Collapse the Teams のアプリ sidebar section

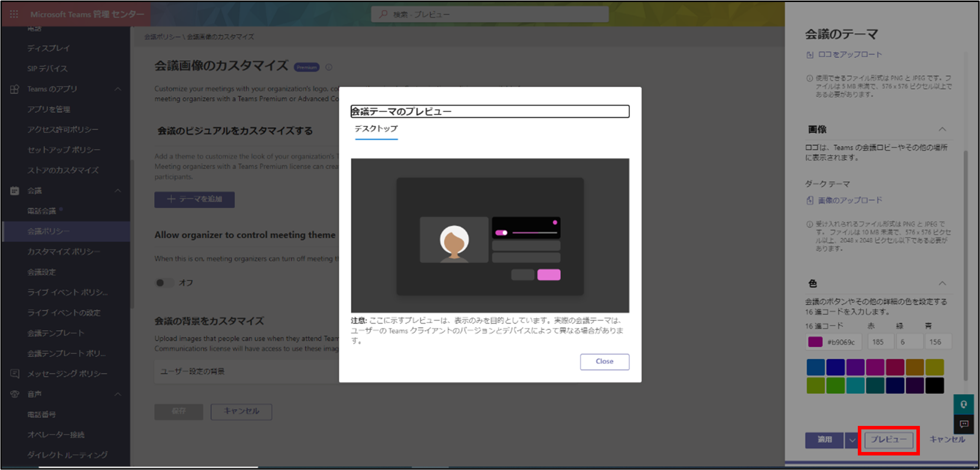click(x=118, y=89)
